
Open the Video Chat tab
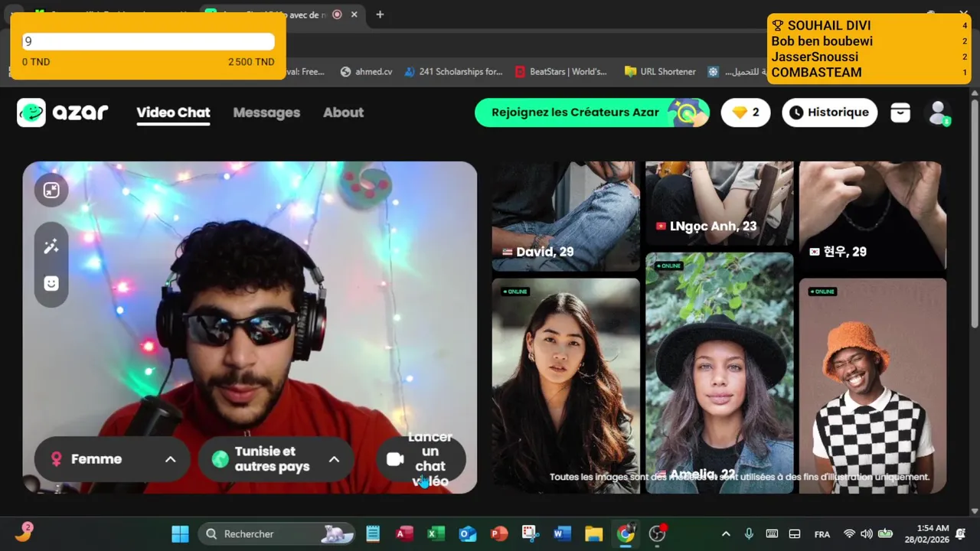click(173, 112)
